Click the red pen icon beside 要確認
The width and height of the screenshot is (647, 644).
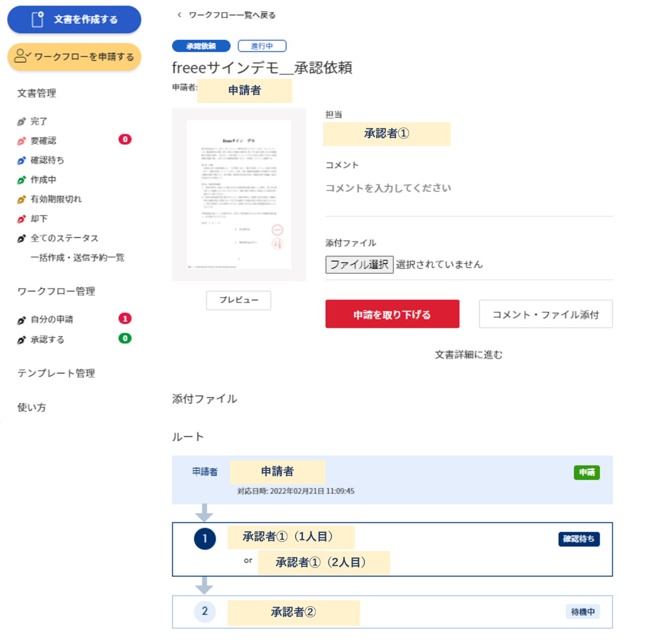pyautogui.click(x=21, y=141)
